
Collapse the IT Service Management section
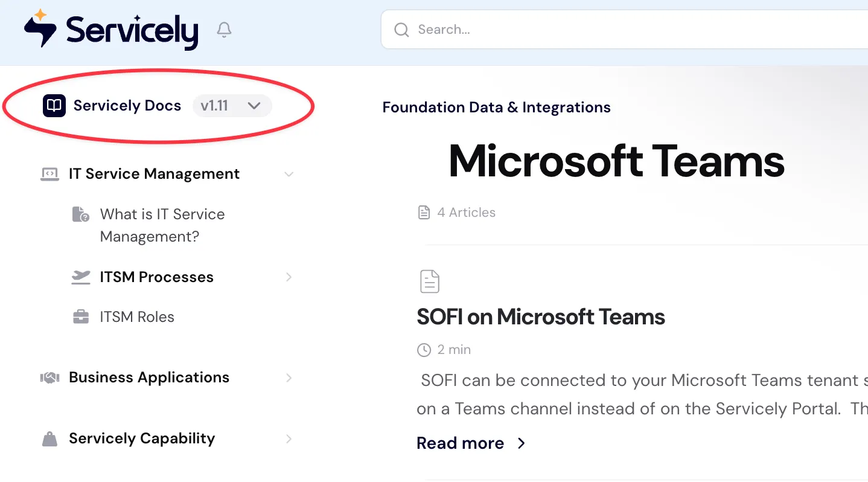[x=289, y=174]
